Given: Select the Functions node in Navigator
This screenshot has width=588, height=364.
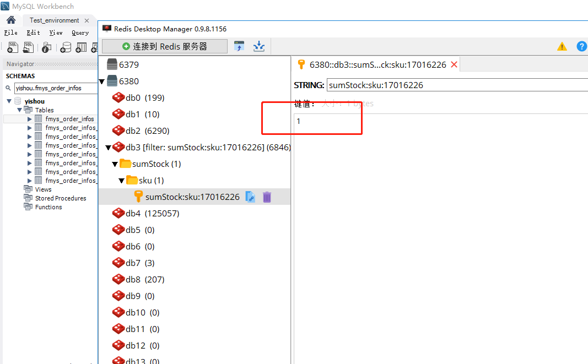Looking at the screenshot, I should coord(48,207).
